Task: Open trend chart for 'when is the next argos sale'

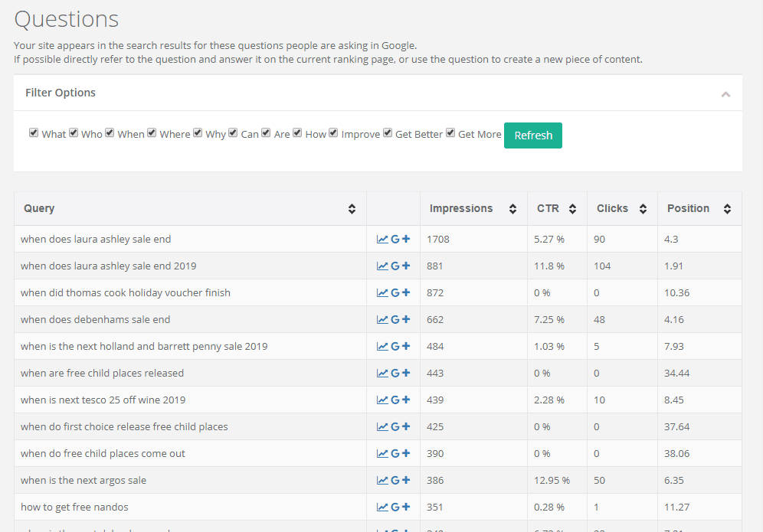Action: (x=382, y=480)
